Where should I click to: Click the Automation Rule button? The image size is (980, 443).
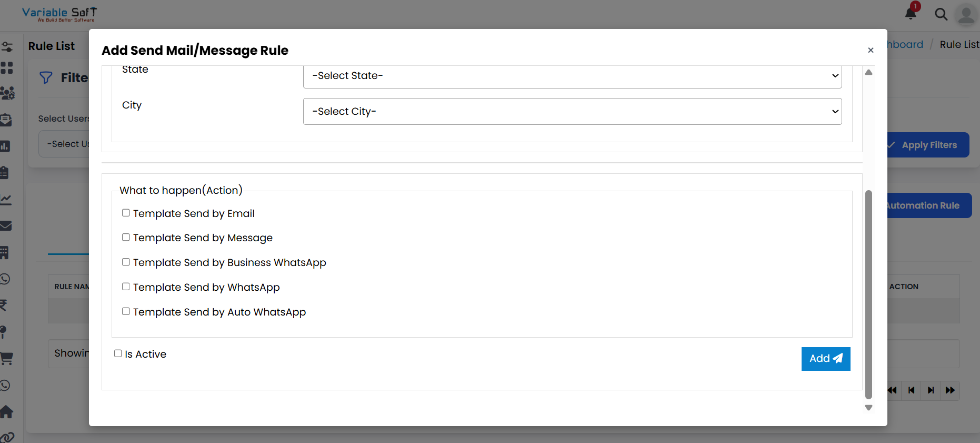coord(929,205)
